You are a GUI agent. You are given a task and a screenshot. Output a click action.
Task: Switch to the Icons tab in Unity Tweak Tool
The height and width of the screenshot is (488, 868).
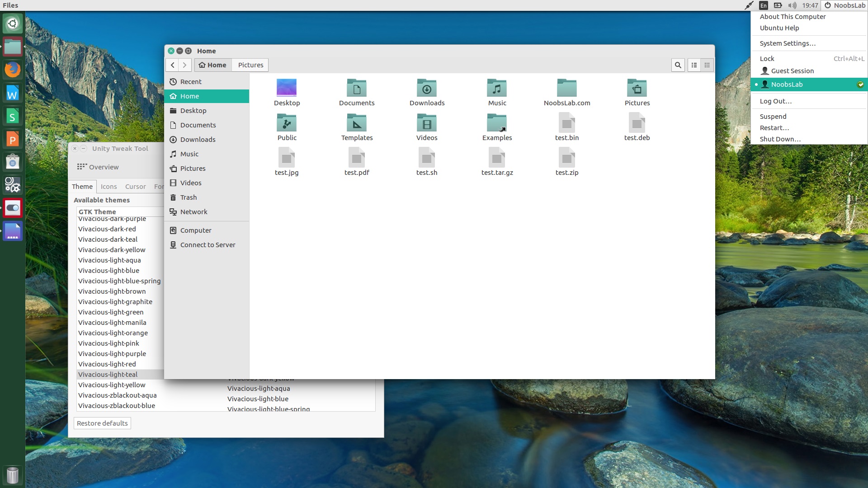pos(108,186)
